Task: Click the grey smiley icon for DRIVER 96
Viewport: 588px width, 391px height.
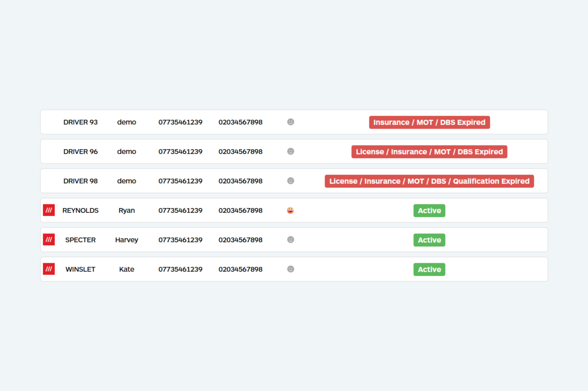Action: pyautogui.click(x=290, y=152)
